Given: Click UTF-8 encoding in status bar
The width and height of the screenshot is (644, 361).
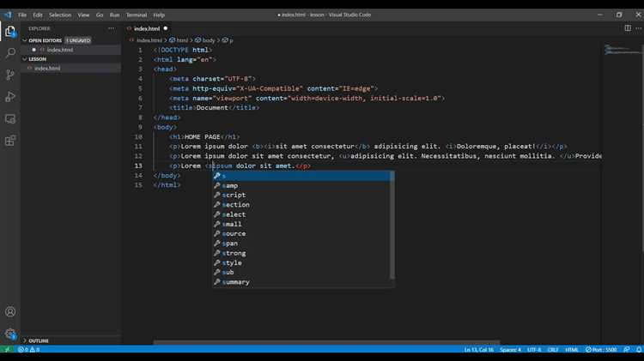Looking at the screenshot, I should click(534, 350).
